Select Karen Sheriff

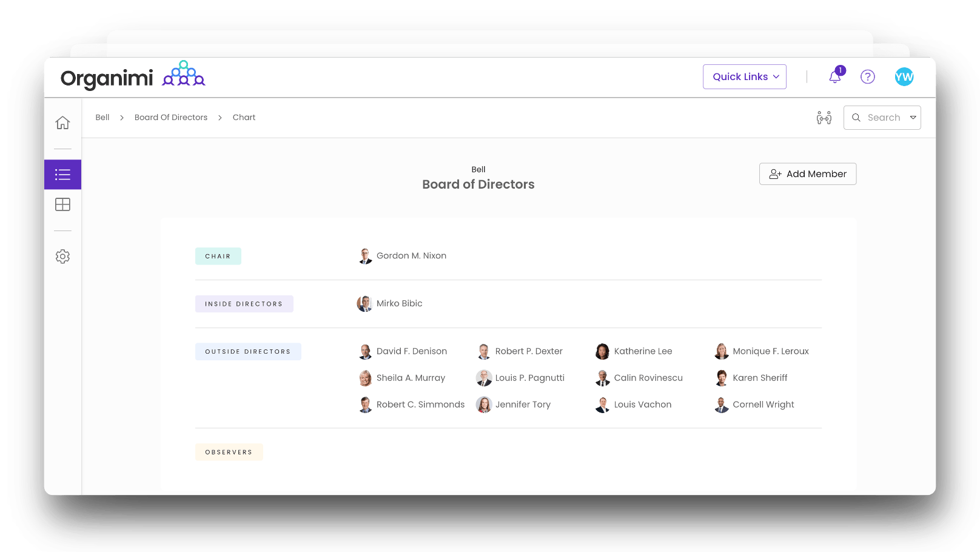(x=760, y=378)
